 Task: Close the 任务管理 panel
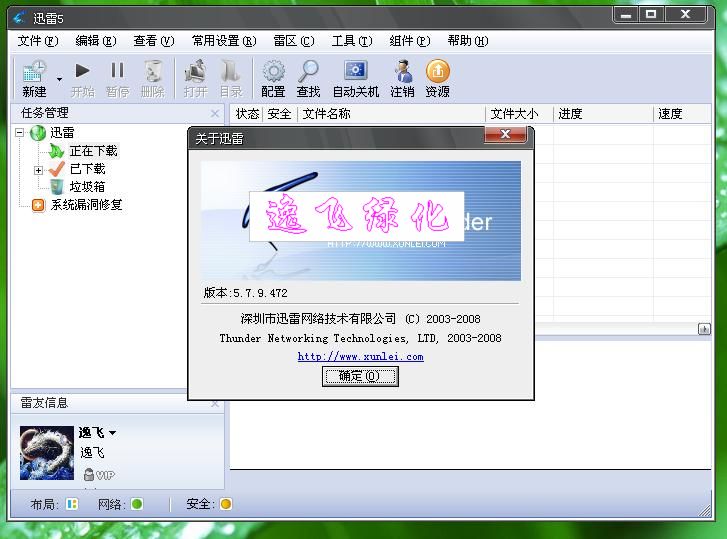tap(215, 114)
